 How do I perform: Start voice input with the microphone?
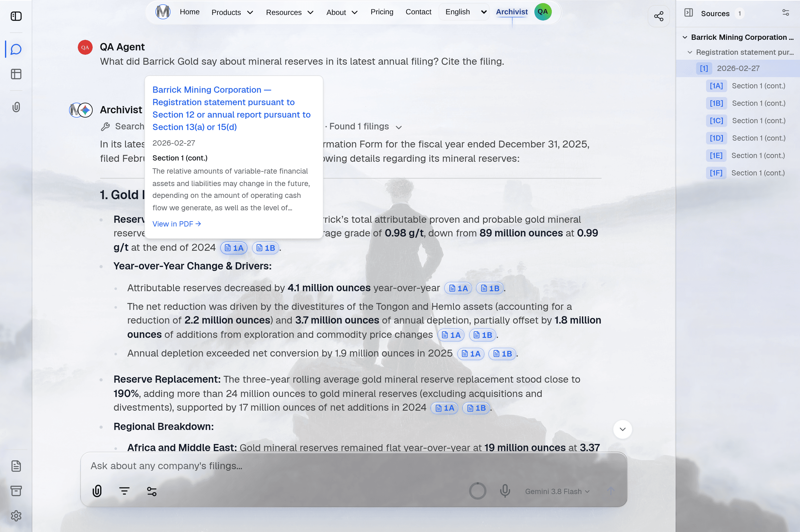coord(505,491)
